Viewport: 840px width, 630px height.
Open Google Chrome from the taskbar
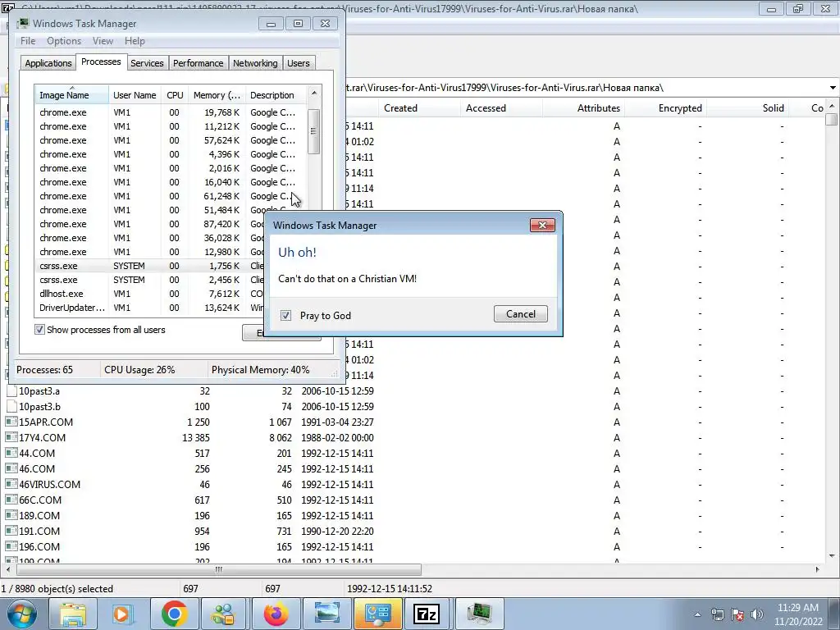tap(174, 614)
